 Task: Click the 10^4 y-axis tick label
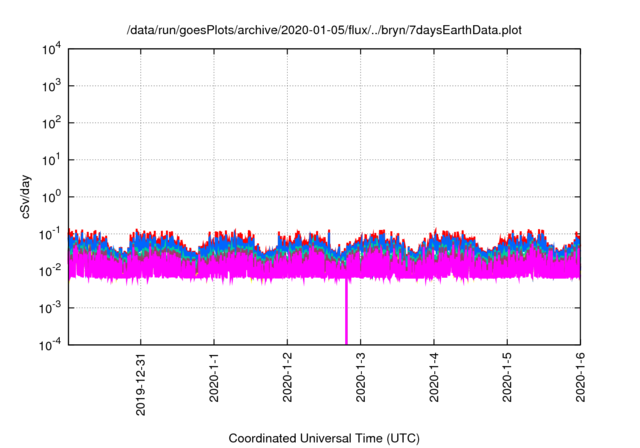[52, 49]
